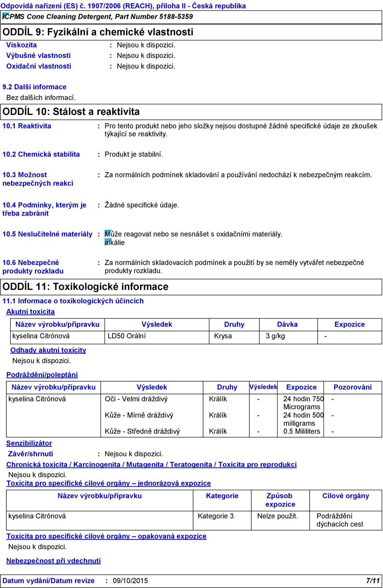This screenshot has height=588, width=383.
Task: Select the text 'Produkt je stabilní.'
Action: 134,154
